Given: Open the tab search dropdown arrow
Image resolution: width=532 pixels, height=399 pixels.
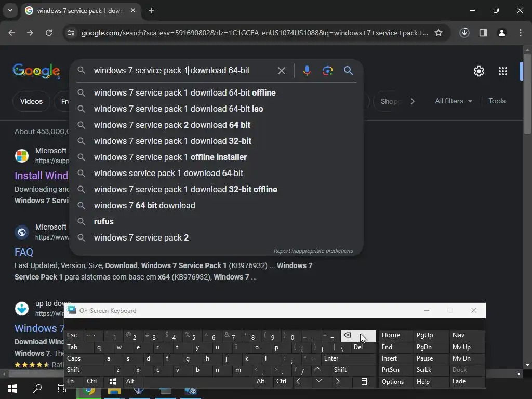Looking at the screenshot, I should click(x=10, y=10).
